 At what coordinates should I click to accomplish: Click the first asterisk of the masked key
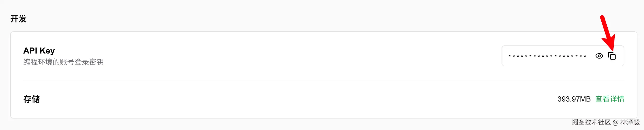tap(509, 56)
